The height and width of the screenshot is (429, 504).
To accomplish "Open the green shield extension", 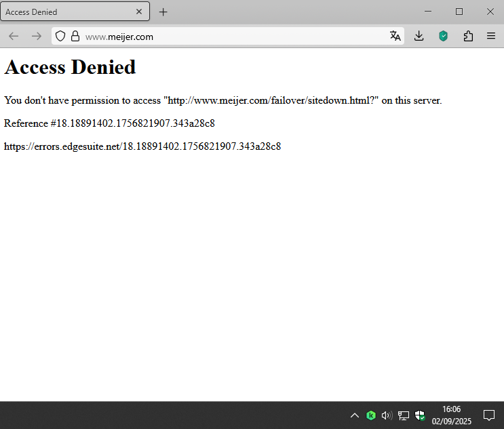I will pos(443,36).
